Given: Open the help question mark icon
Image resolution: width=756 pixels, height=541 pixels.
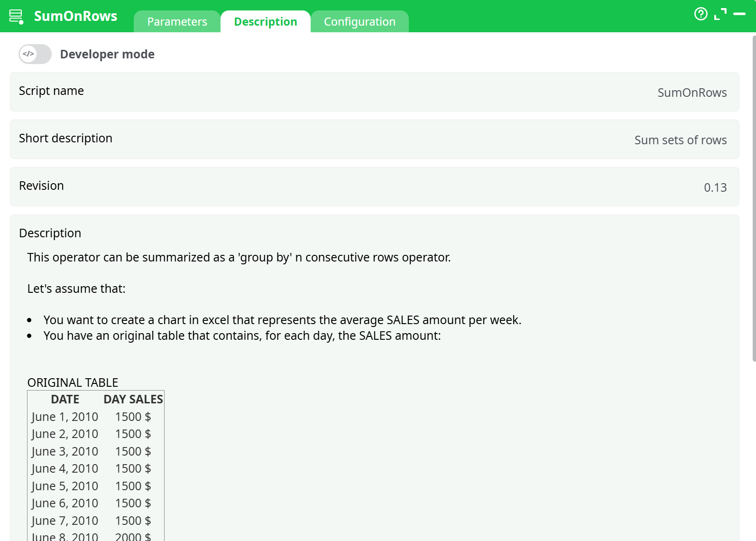Looking at the screenshot, I should coord(701,14).
